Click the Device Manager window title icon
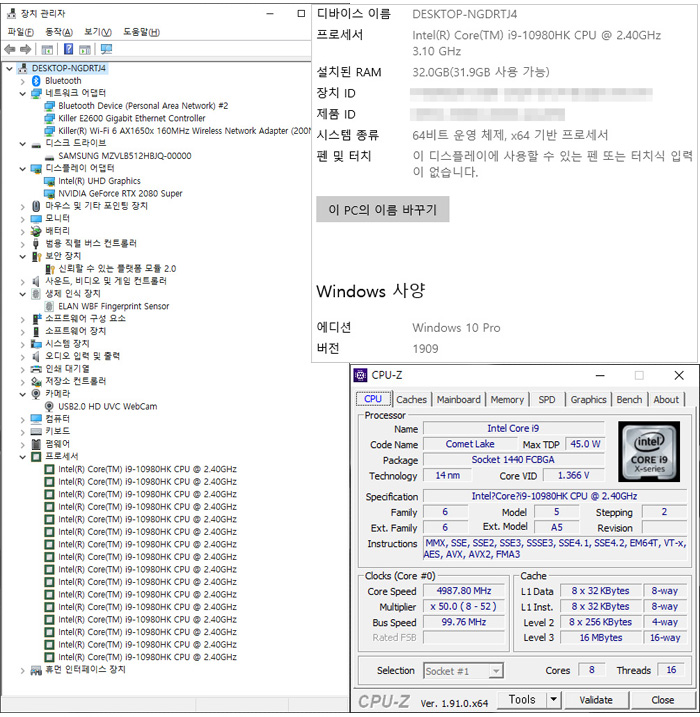 pyautogui.click(x=11, y=14)
